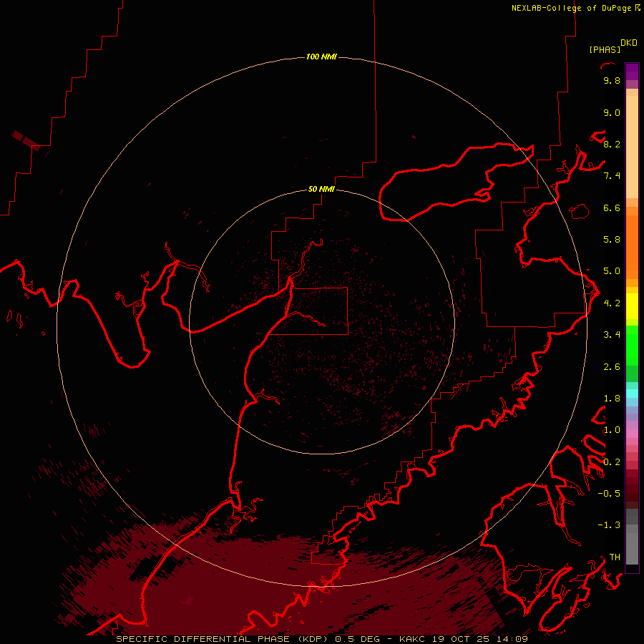Select the TH scale label

[615, 557]
